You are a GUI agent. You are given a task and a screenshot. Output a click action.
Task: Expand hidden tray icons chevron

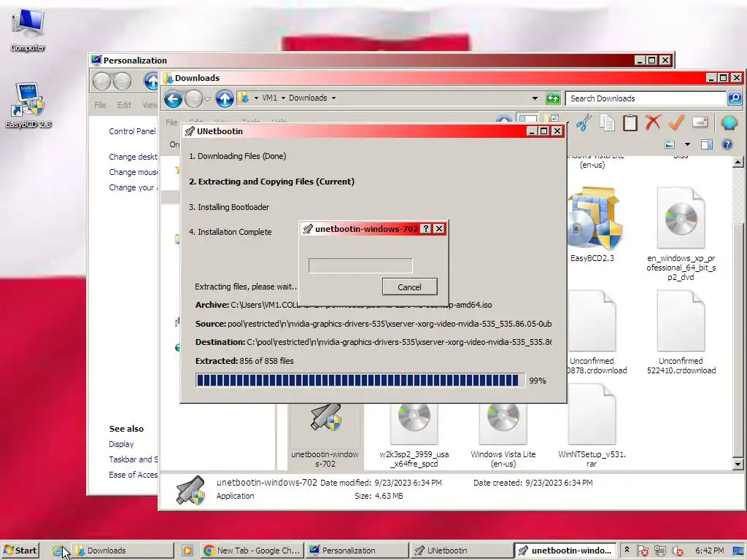(627, 550)
